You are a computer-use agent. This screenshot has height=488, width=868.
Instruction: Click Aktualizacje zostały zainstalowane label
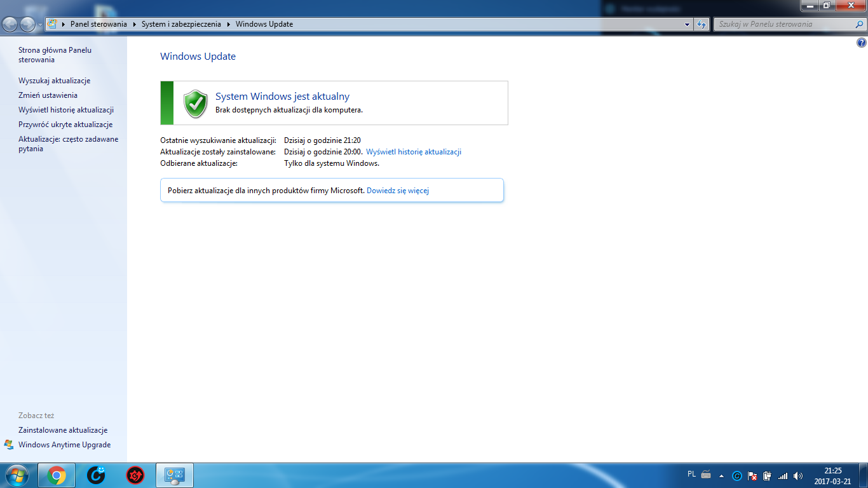[x=218, y=152]
